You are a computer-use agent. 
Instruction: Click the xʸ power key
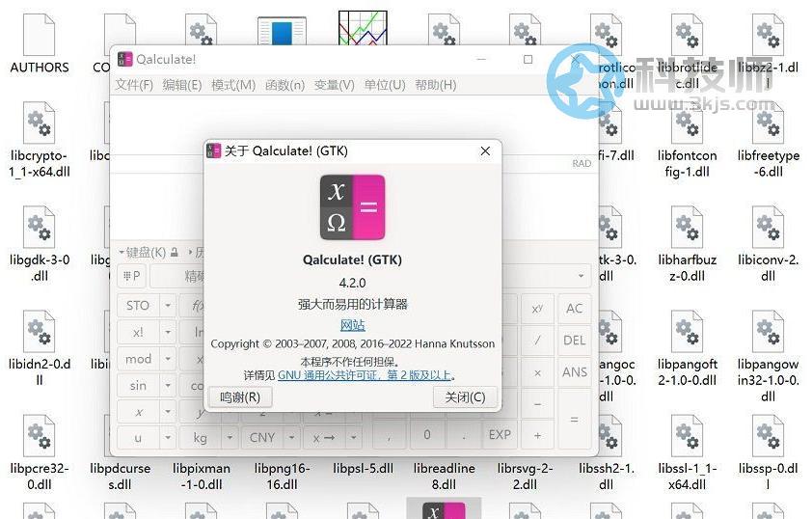pyautogui.click(x=537, y=309)
